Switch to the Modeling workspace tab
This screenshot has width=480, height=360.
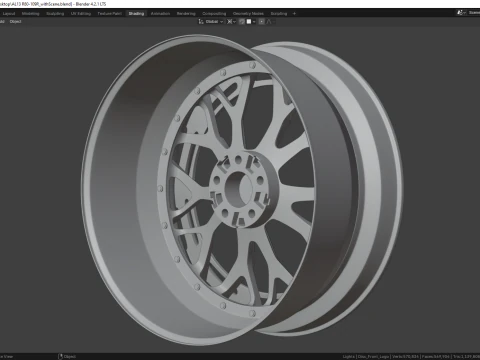(x=31, y=14)
